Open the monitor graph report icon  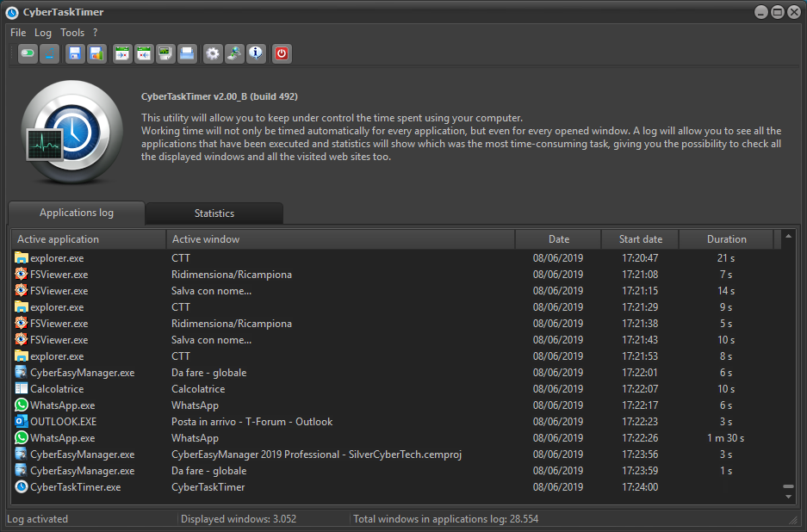coord(165,53)
